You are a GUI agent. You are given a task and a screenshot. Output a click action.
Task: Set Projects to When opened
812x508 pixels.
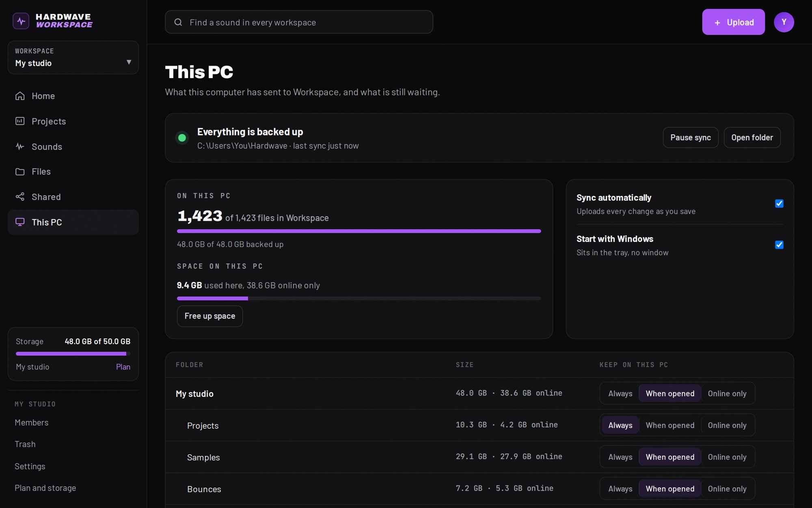(670, 425)
